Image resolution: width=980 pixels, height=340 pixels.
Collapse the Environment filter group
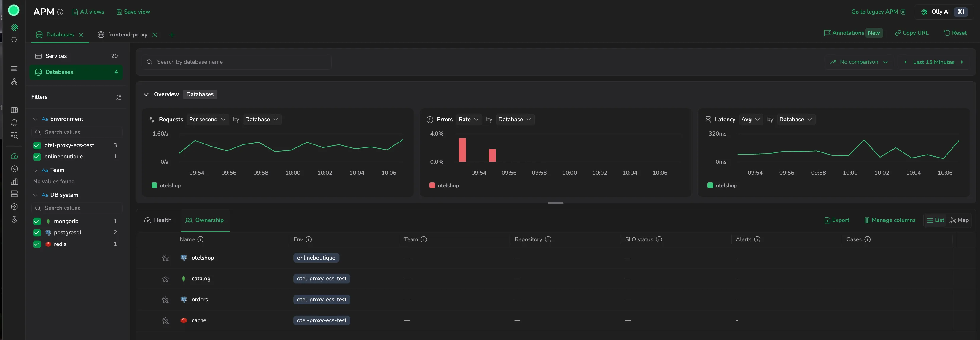35,119
